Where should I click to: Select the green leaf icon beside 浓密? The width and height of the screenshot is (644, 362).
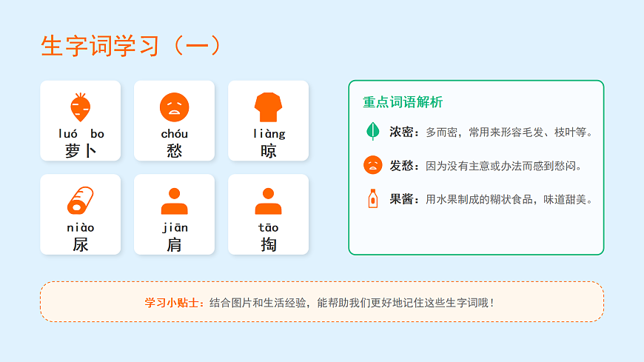coord(372,132)
